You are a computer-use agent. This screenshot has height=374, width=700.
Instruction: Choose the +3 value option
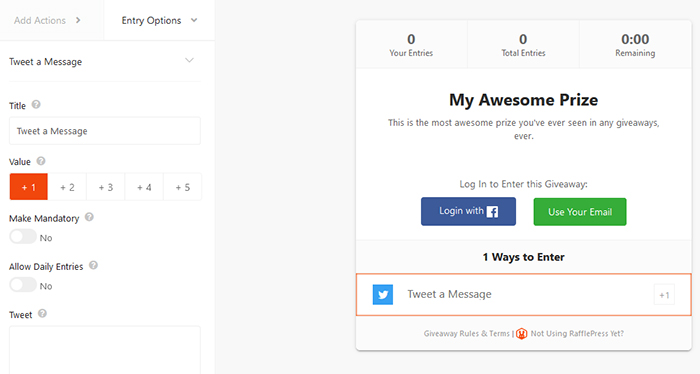pos(105,187)
